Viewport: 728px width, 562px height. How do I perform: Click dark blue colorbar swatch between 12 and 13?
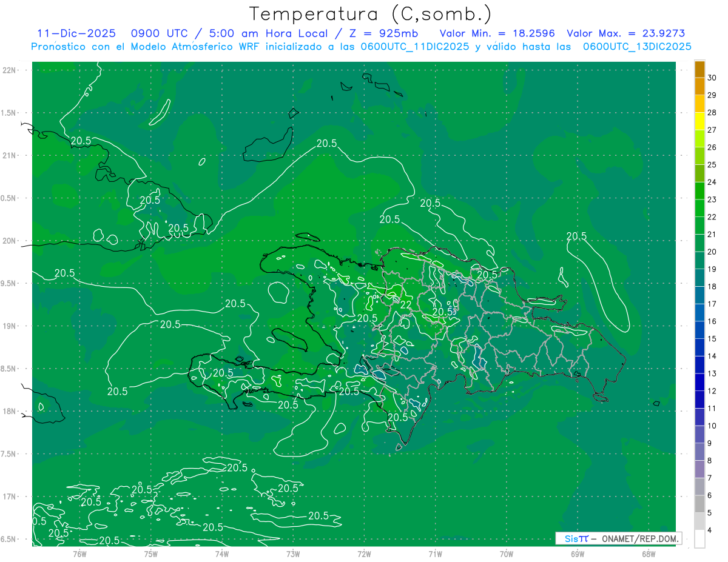[699, 383]
